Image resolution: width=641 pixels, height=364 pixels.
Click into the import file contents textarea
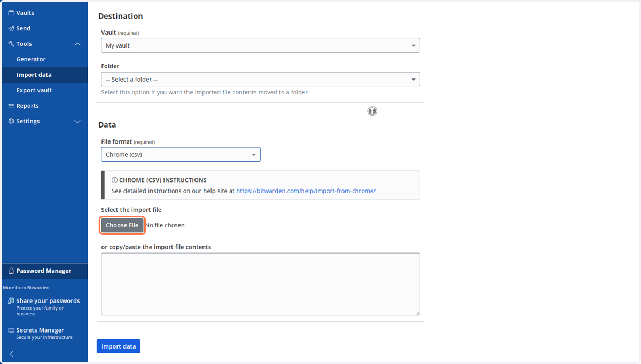coord(261,284)
